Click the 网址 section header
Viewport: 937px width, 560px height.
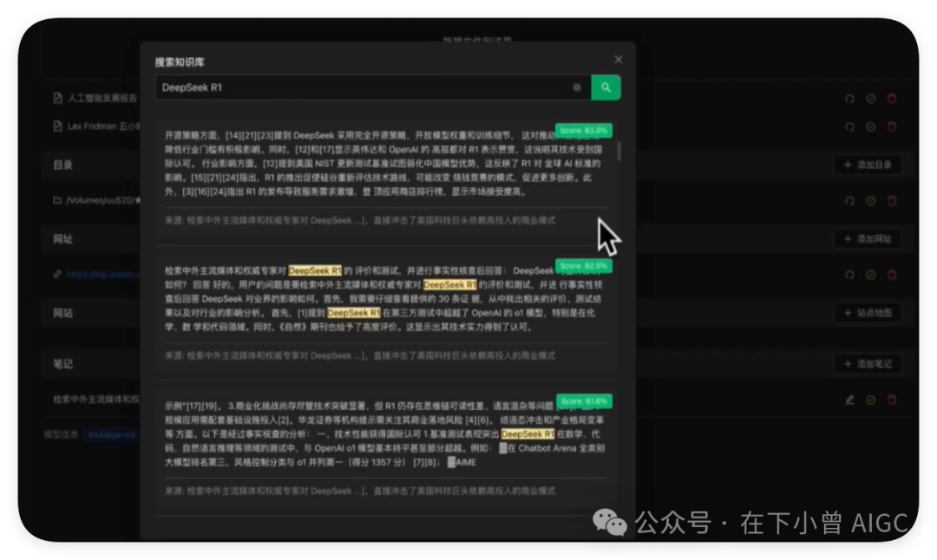(62, 238)
